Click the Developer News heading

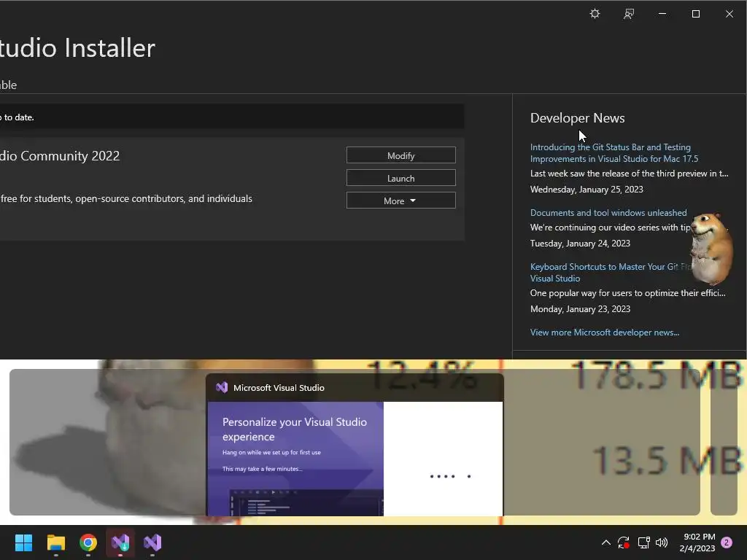578,118
